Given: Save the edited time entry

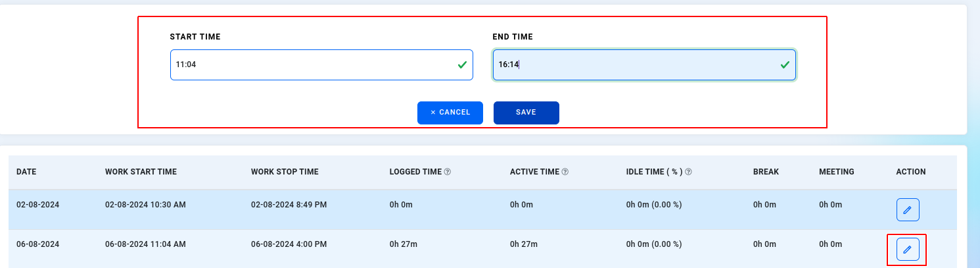Looking at the screenshot, I should click(x=526, y=113).
